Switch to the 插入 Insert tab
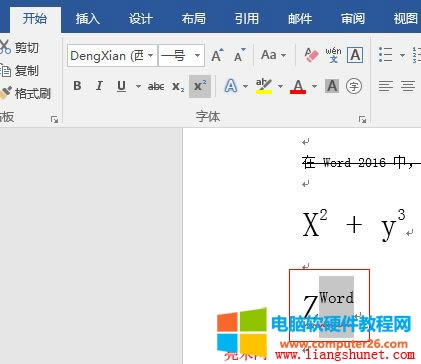This screenshot has width=421, height=364. pos(88,19)
